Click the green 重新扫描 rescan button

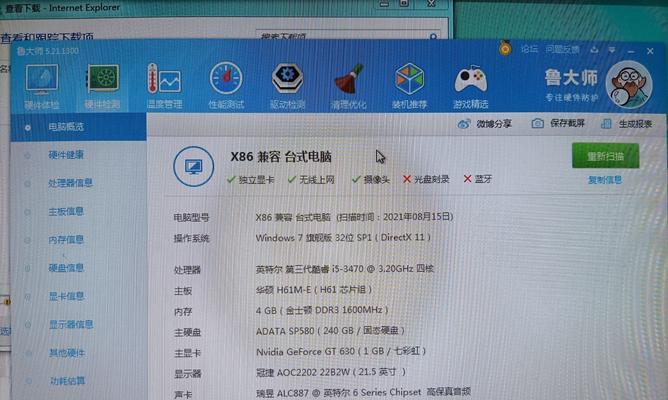605,156
